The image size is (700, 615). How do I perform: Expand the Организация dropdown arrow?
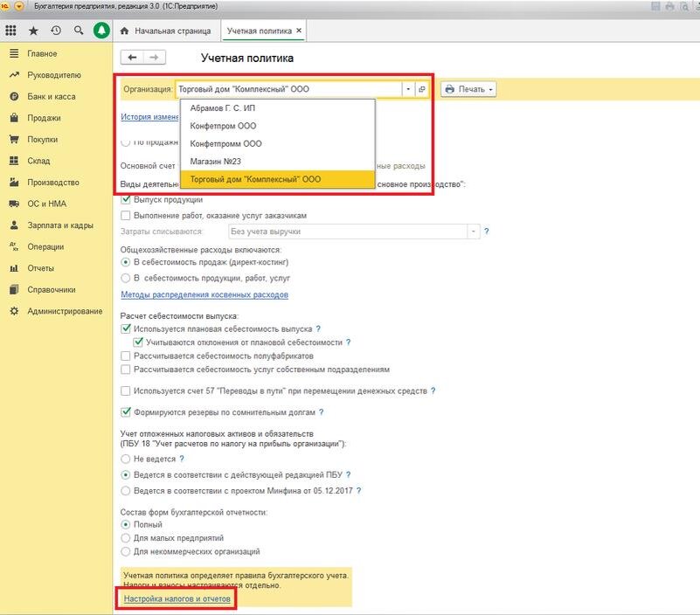pyautogui.click(x=408, y=89)
